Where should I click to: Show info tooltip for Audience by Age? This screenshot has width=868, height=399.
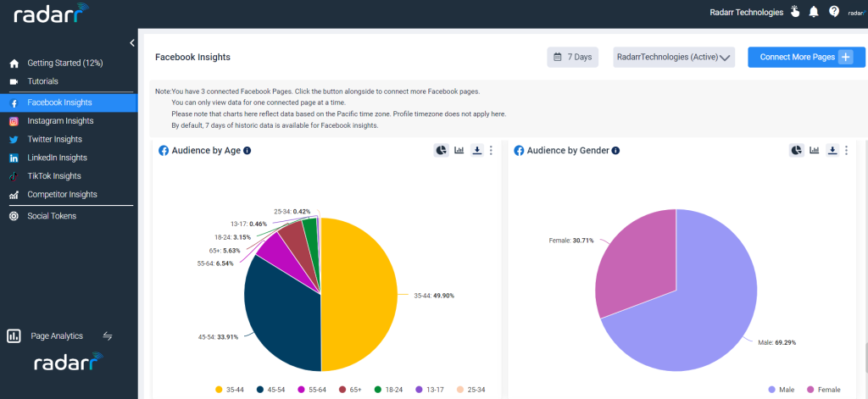248,151
